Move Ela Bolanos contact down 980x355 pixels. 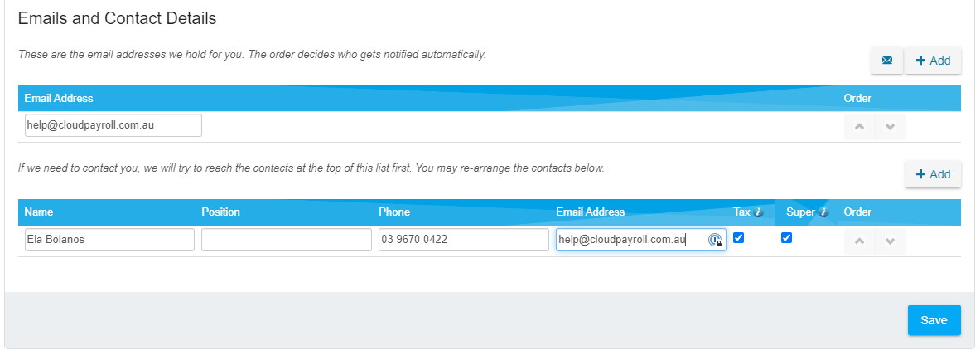(x=891, y=241)
